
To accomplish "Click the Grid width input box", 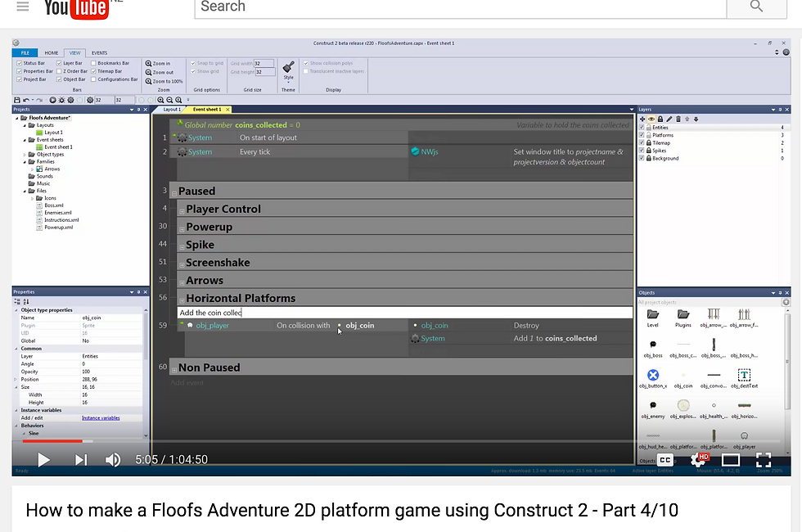I will (x=264, y=64).
